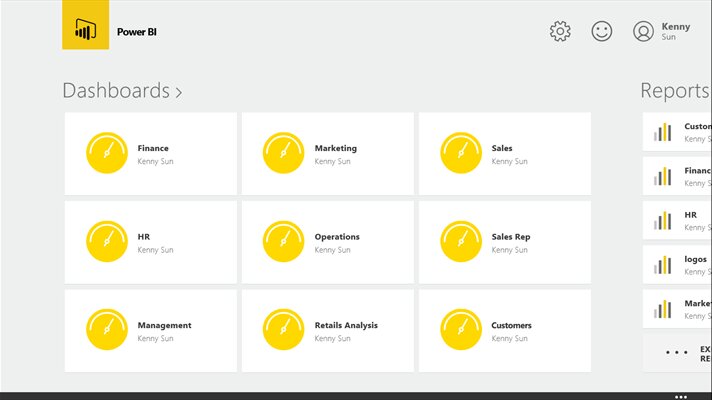
Task: Select the Customers dashboard tile
Action: tap(504, 330)
